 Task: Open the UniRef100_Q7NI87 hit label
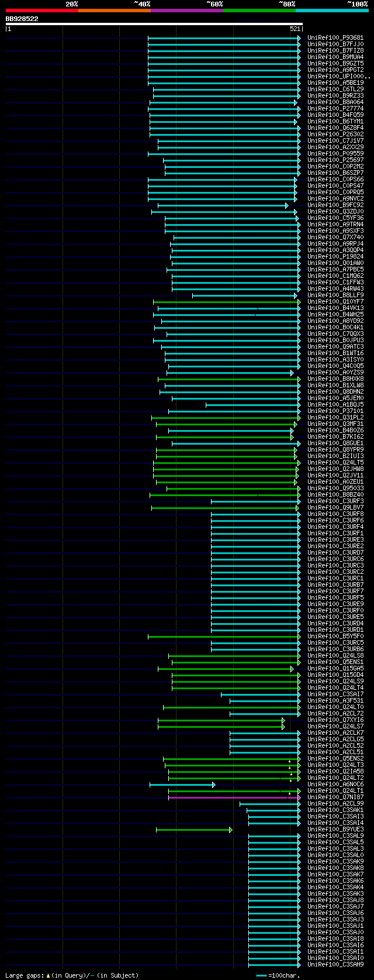point(335,797)
